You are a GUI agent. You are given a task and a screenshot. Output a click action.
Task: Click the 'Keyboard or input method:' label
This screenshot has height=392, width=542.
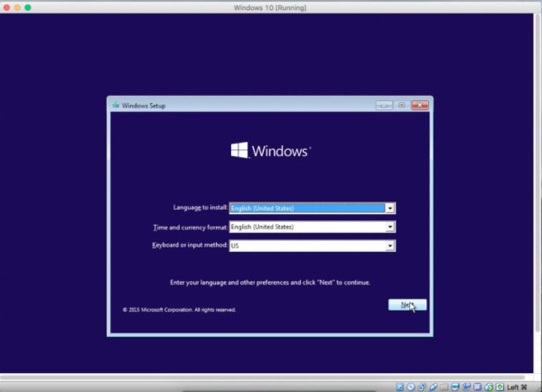tap(190, 245)
